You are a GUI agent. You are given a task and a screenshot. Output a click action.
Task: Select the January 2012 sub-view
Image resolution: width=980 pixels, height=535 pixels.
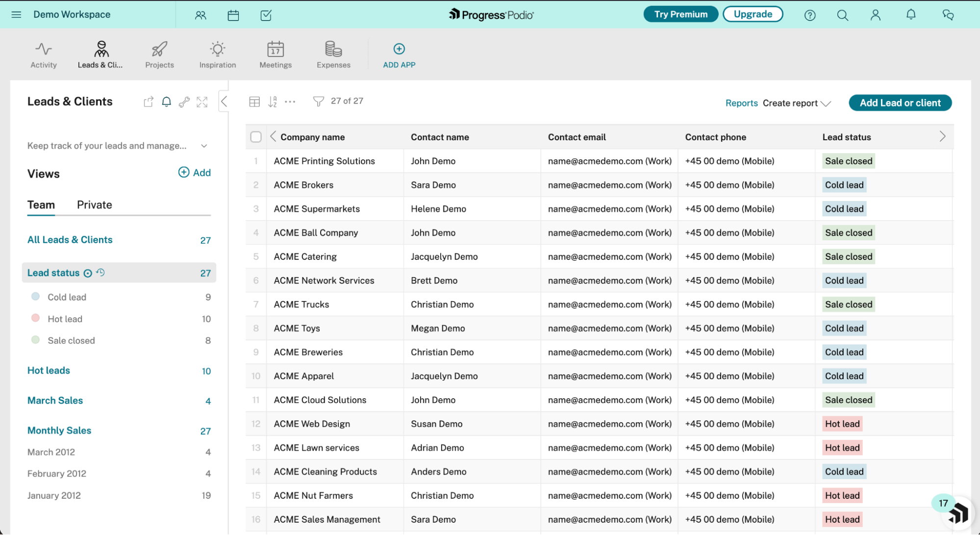[54, 495]
